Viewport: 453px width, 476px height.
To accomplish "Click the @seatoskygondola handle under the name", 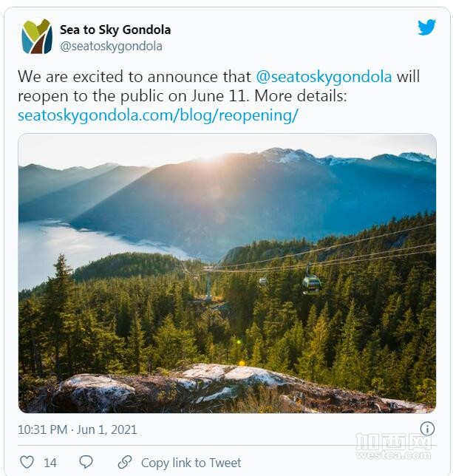I will pyautogui.click(x=111, y=46).
